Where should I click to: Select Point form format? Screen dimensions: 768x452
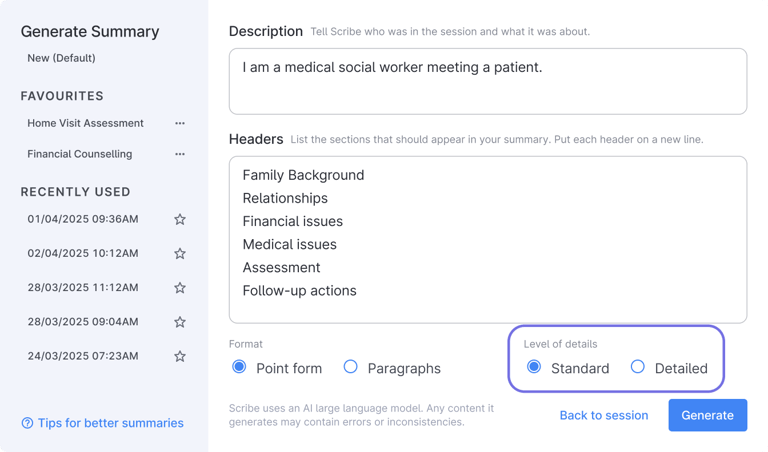pyautogui.click(x=239, y=367)
